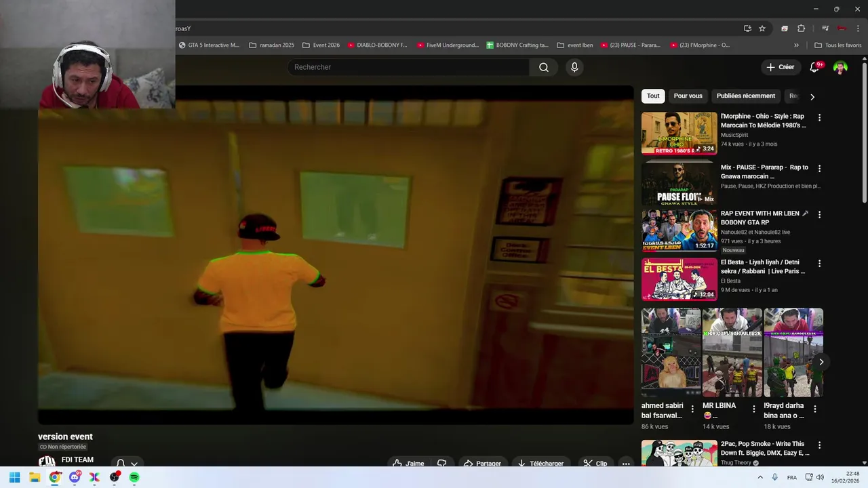The image size is (868, 488).
Task: Open options for the ahmed sabiri short
Action: 692,409
